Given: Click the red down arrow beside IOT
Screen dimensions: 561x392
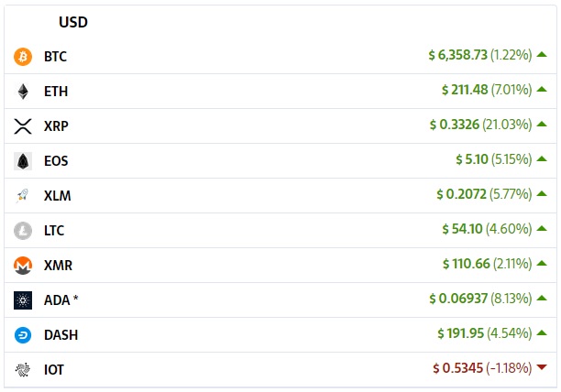Looking at the screenshot, I should tap(542, 367).
